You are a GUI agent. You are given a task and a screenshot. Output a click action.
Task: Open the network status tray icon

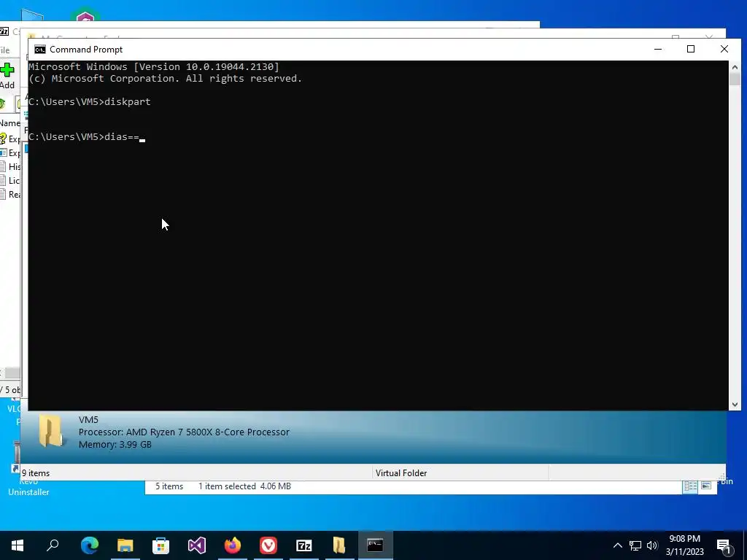635,545
